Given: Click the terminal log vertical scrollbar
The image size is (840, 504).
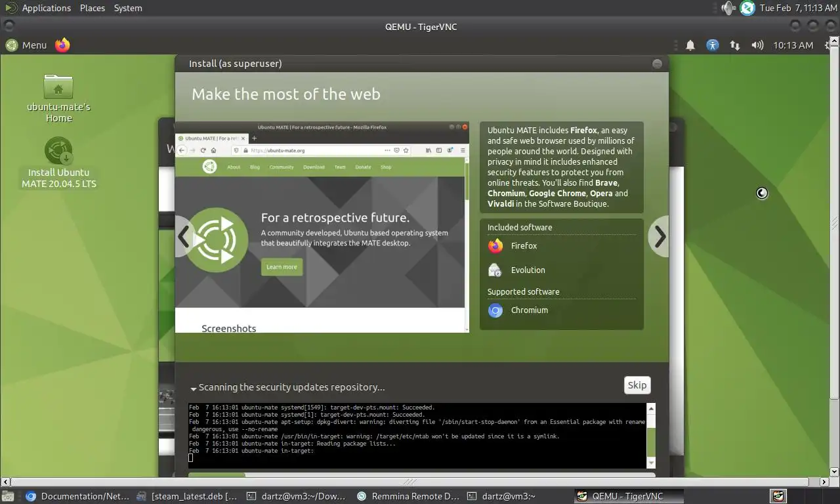Looking at the screenshot, I should [651, 435].
